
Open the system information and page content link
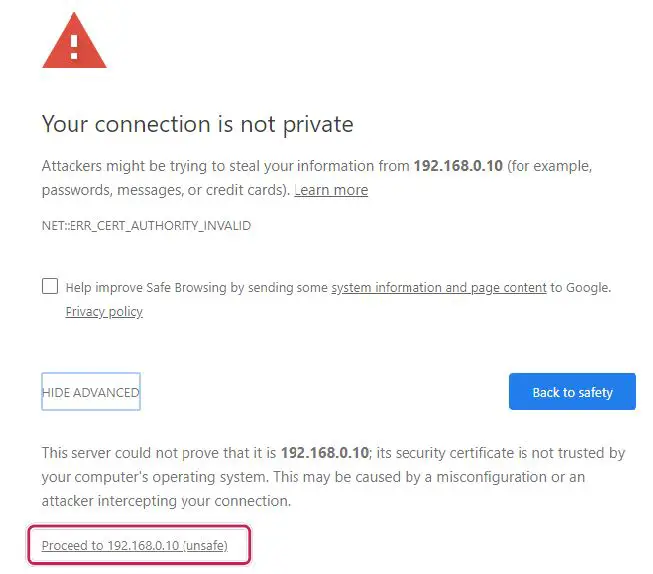click(439, 288)
